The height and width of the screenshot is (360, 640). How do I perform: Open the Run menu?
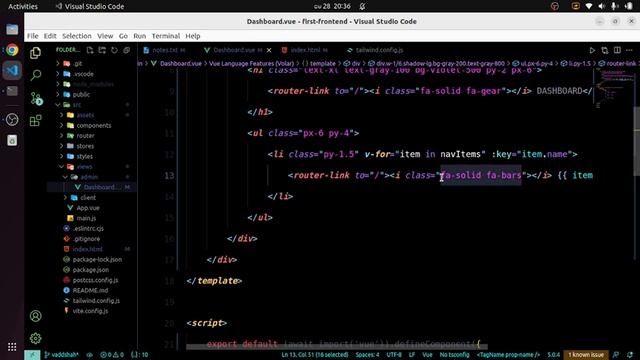tap(140, 36)
